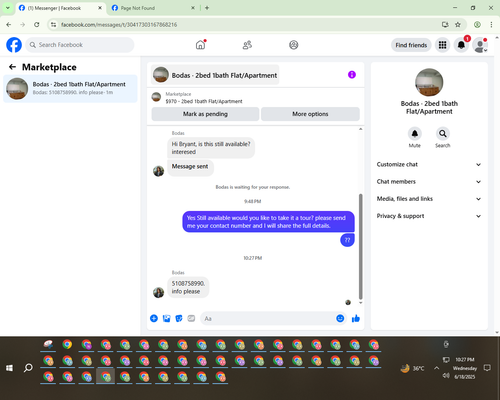Click the purple '??' message bubble
The width and height of the screenshot is (500, 400).
pos(347,240)
